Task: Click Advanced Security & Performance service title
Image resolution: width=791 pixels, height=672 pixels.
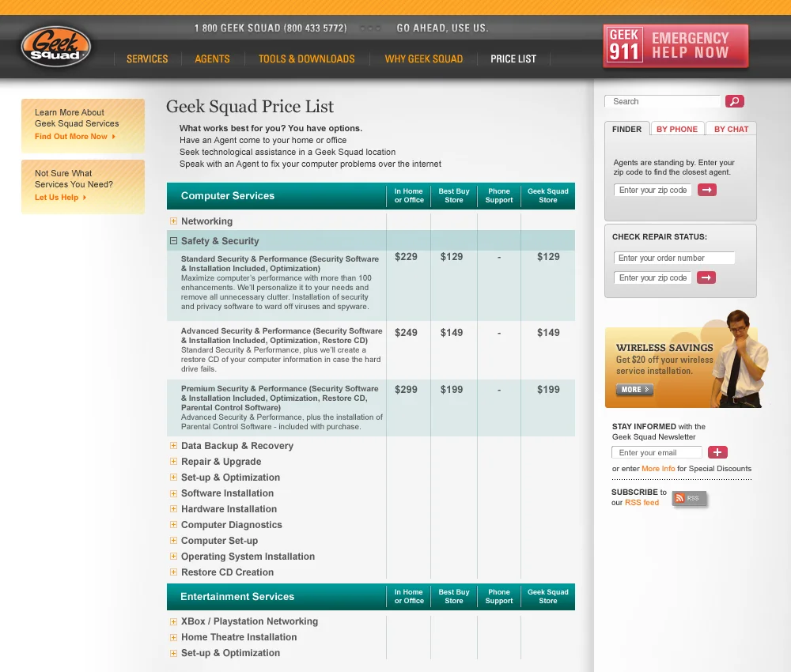Action: coord(282,336)
